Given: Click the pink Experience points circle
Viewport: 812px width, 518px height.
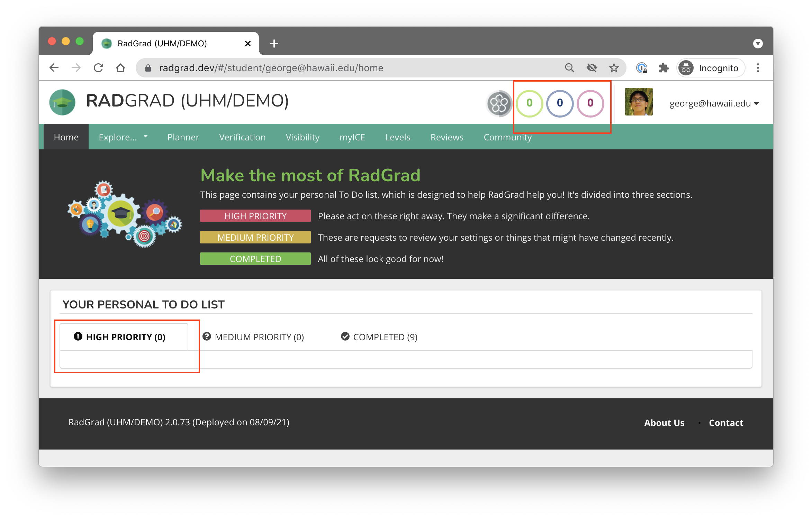Looking at the screenshot, I should point(590,103).
